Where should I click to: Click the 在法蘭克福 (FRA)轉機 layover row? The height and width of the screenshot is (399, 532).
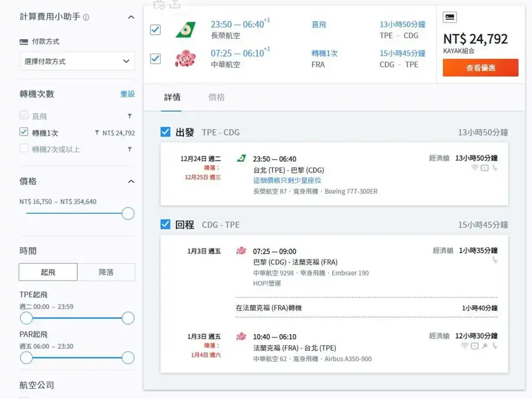point(367,308)
